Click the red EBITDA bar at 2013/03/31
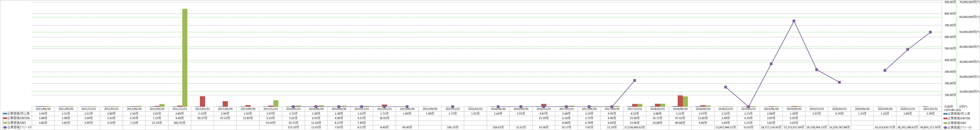The height and width of the screenshot is (130, 980). click(202, 102)
